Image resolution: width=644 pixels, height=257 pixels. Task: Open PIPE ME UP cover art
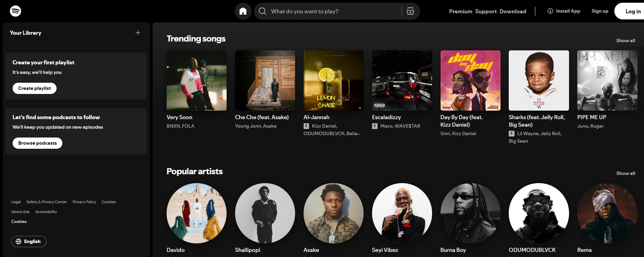click(x=607, y=80)
